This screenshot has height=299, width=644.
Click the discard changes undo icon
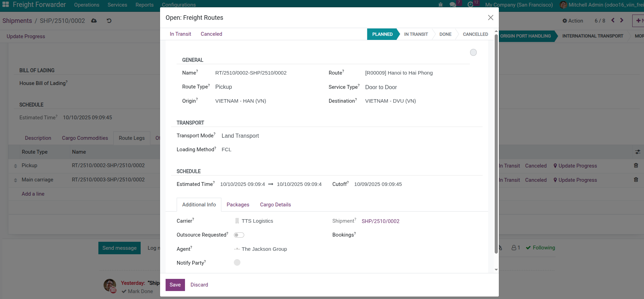tap(109, 21)
